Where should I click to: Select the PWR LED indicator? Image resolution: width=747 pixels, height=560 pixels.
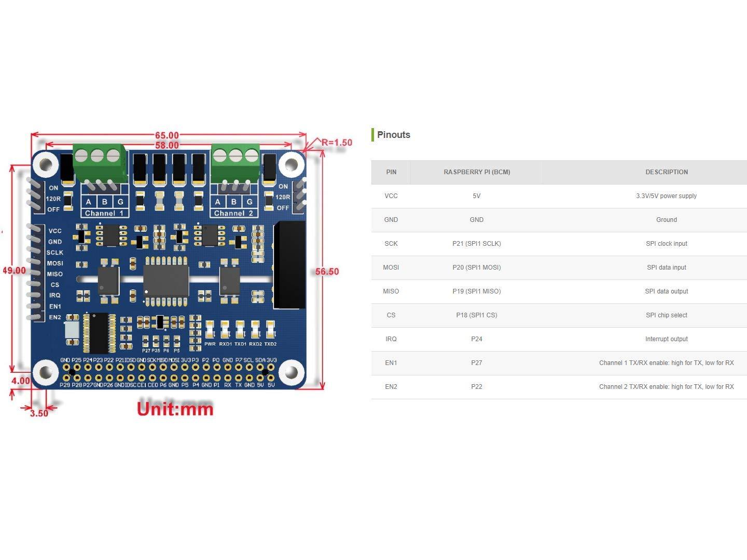tap(210, 329)
